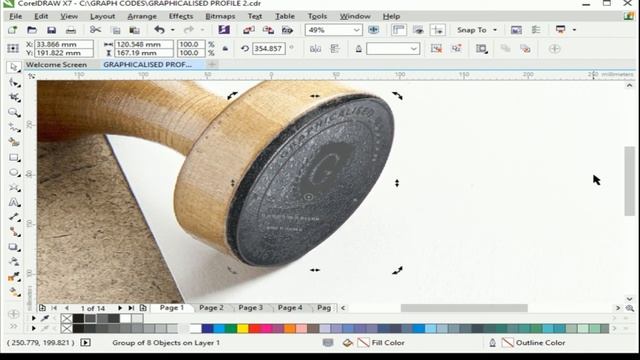Select the Drop Shadow tool
The image size is (640, 360).
[14, 247]
